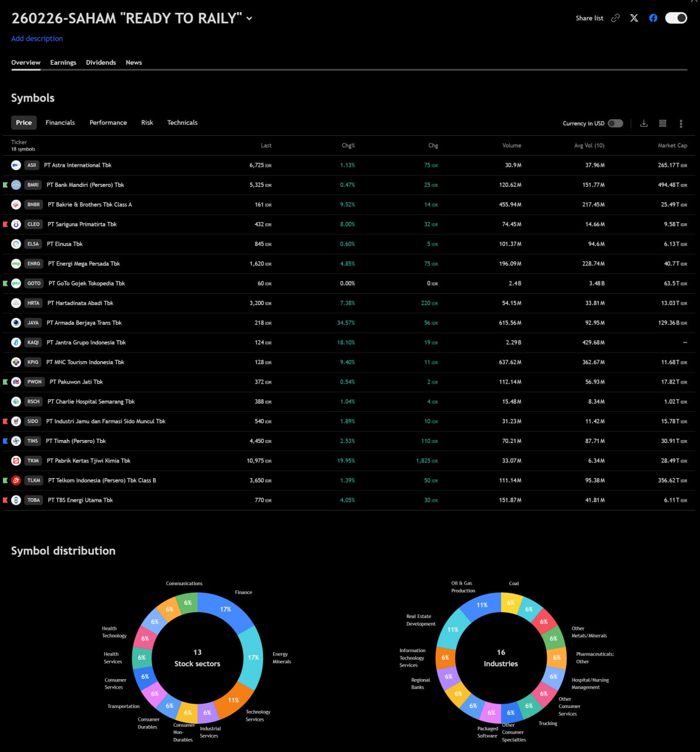Click Oil & Gas Production donut segment

(x=482, y=605)
